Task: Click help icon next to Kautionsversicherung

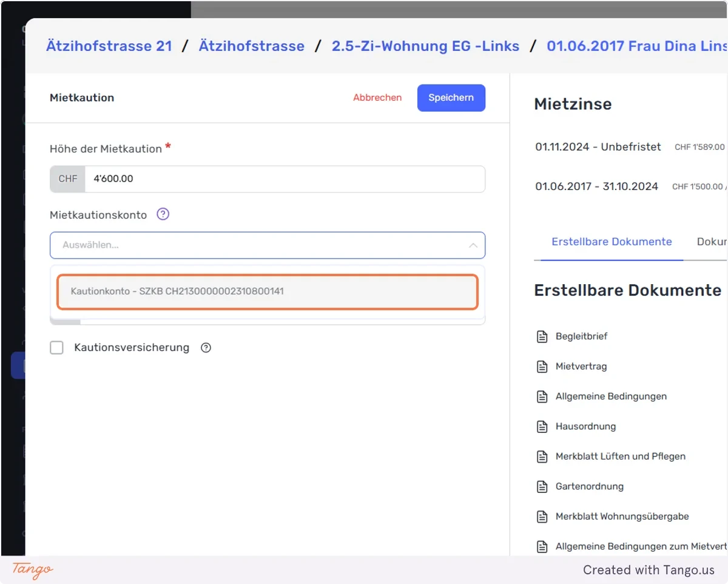Action: (206, 348)
